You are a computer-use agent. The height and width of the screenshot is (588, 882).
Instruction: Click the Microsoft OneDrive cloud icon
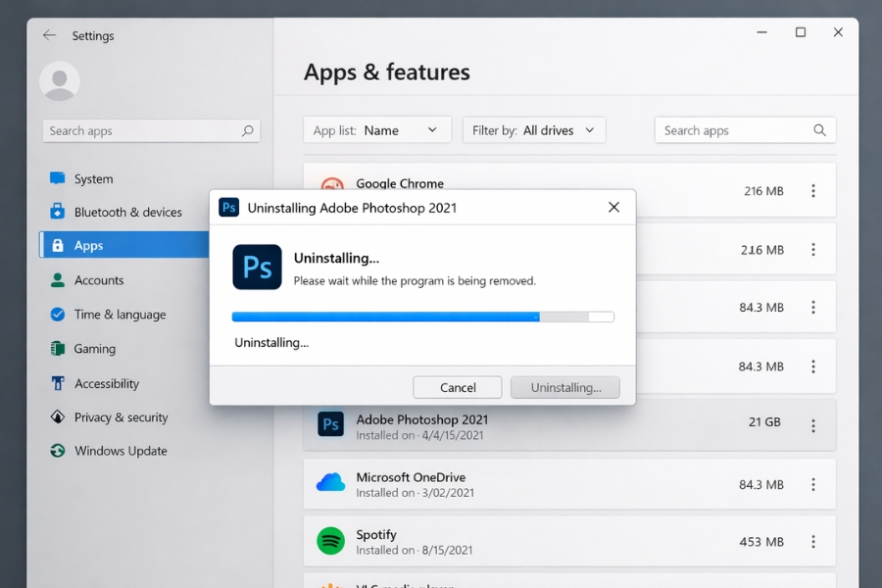tap(331, 483)
